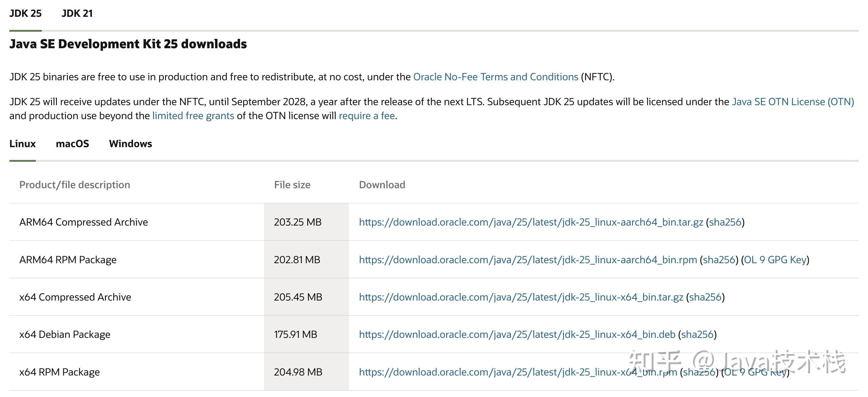Click the limited free grants link
The image size is (868, 397).
tap(193, 116)
